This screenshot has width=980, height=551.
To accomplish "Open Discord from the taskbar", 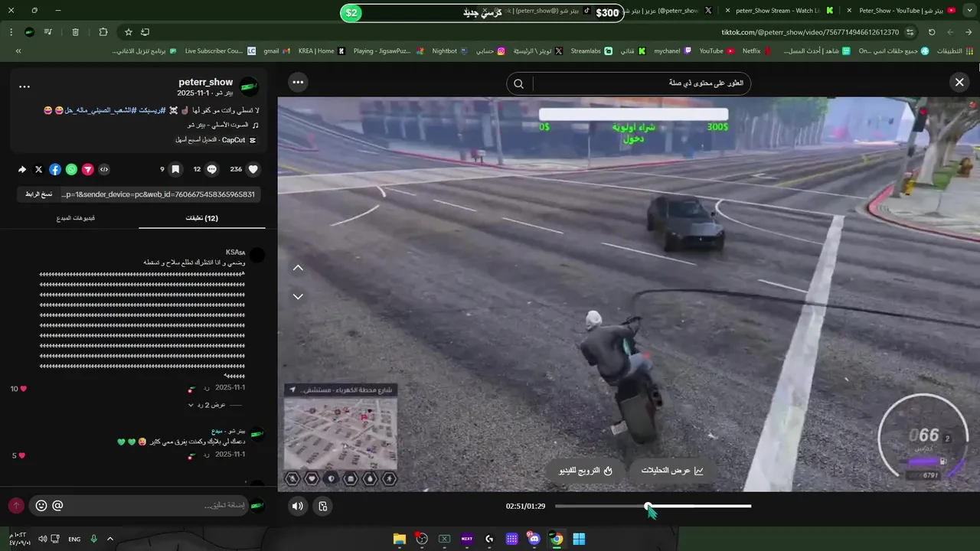I will coord(534,539).
